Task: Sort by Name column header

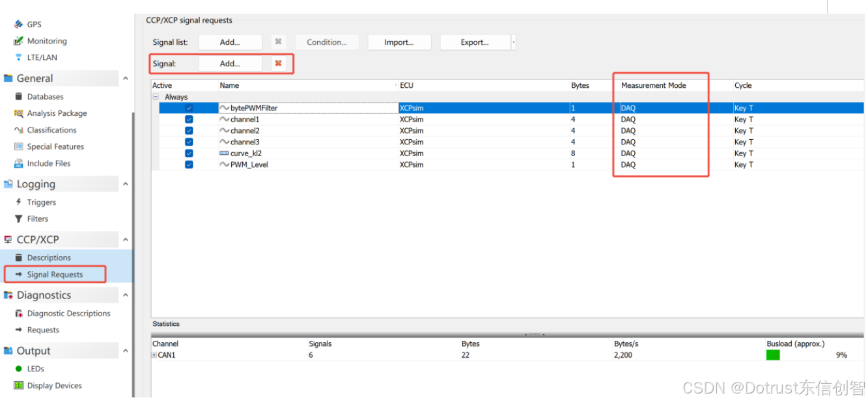Action: tap(229, 85)
